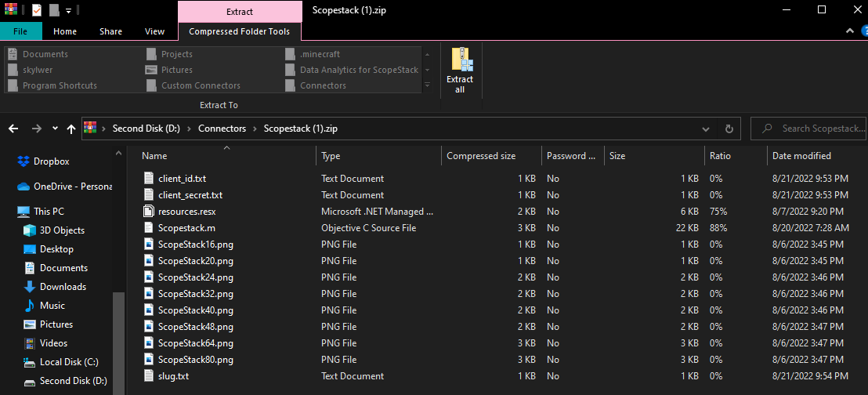The height and width of the screenshot is (395, 868).
Task: Click Connectors in the address bar path
Action: [222, 129]
